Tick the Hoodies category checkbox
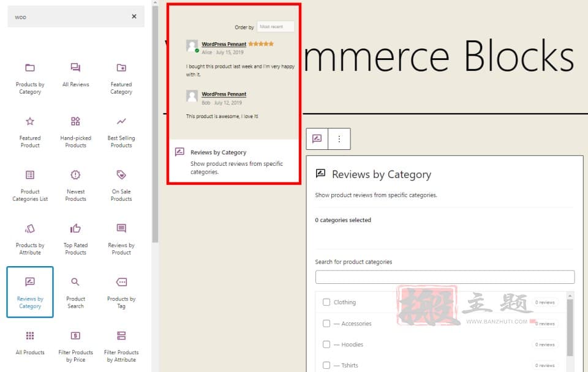The height and width of the screenshot is (372, 588). [x=326, y=344]
